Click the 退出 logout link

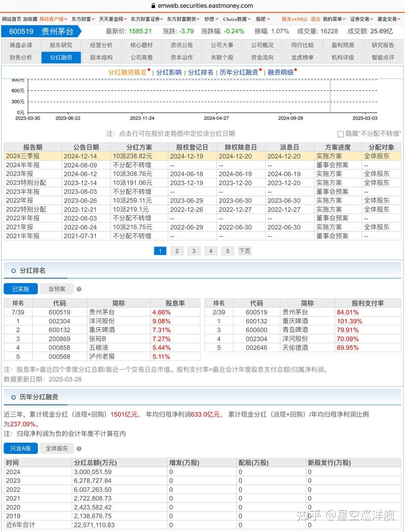pyautogui.click(x=315, y=19)
